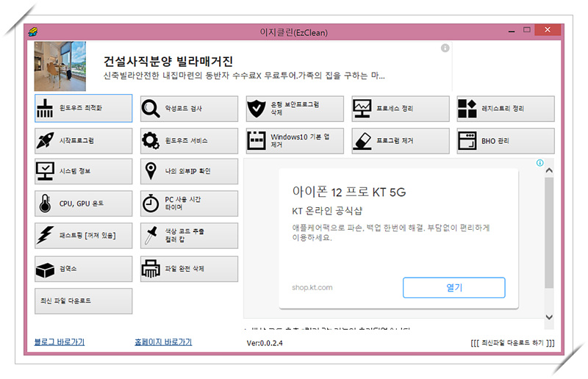This screenshot has height=379, width=588.
Task: Click the blue info icon on the KT ad
Action: click(x=539, y=163)
